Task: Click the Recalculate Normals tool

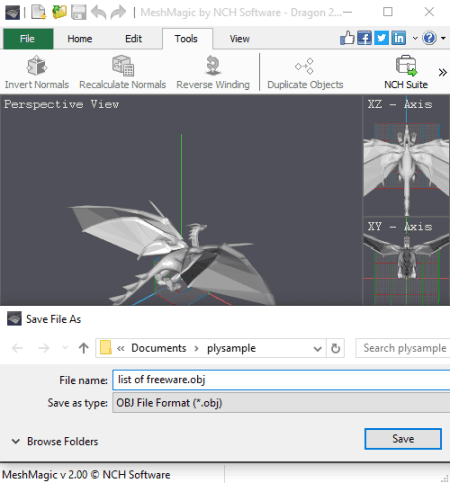Action: pos(122,73)
